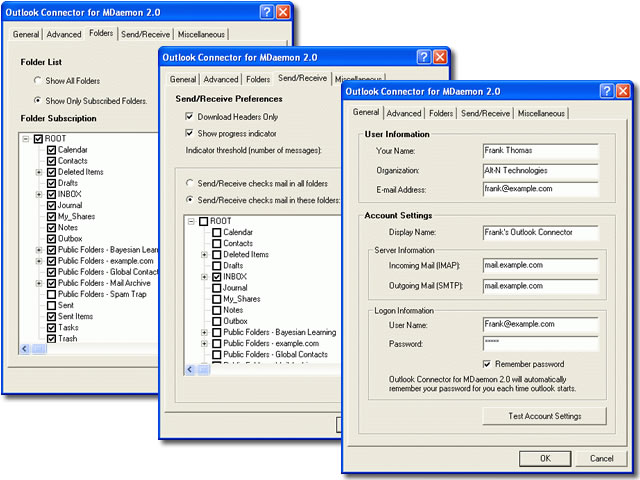Select Public Folders - Global Contacts in Send/Receive tree
The width and height of the screenshot is (640, 480).
tap(276, 354)
